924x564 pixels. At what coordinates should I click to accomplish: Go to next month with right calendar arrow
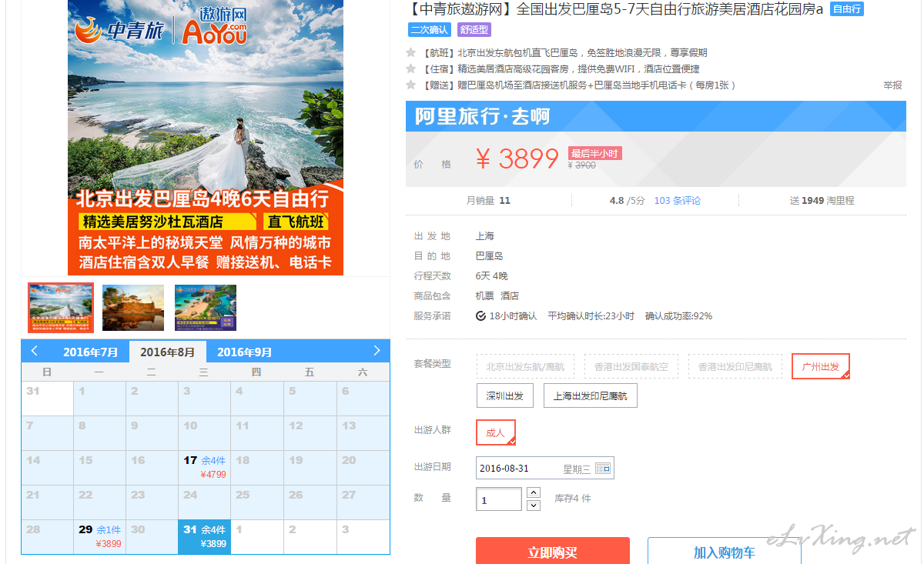click(x=377, y=351)
